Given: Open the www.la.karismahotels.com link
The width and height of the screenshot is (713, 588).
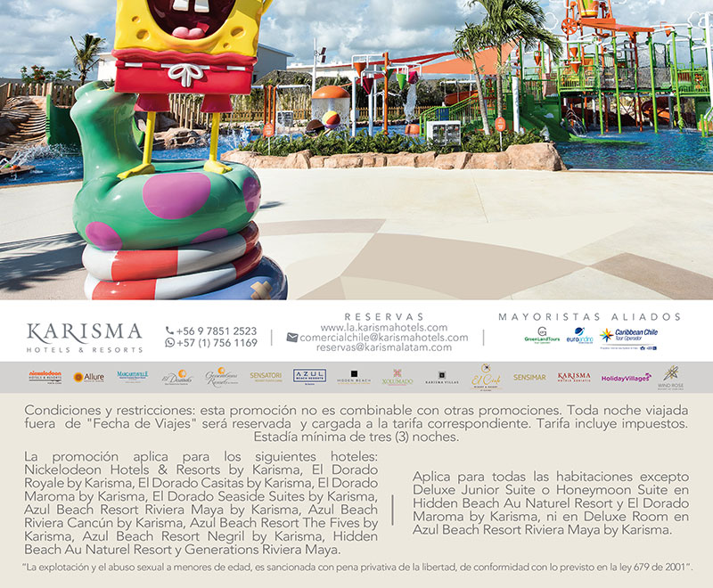Looking at the screenshot, I should pos(384,327).
